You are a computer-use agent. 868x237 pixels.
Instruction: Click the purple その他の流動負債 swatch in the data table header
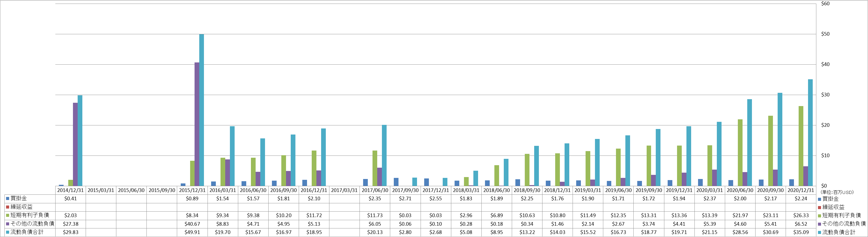7,224
